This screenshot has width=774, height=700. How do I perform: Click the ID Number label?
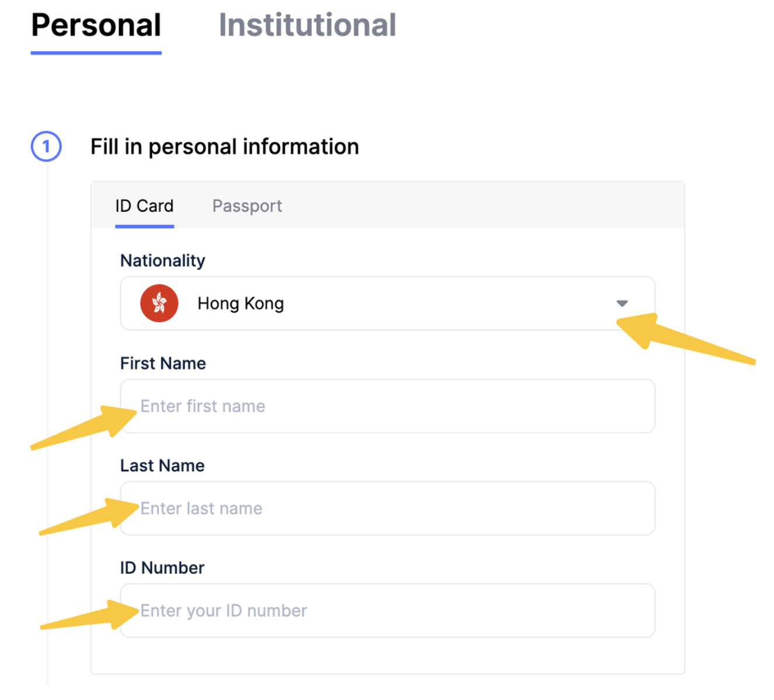pyautogui.click(x=162, y=568)
